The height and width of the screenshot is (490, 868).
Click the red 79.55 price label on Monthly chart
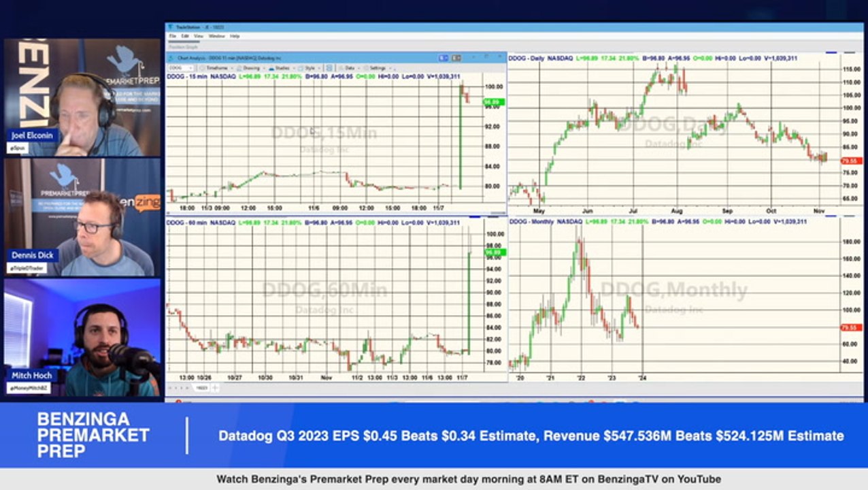click(851, 327)
